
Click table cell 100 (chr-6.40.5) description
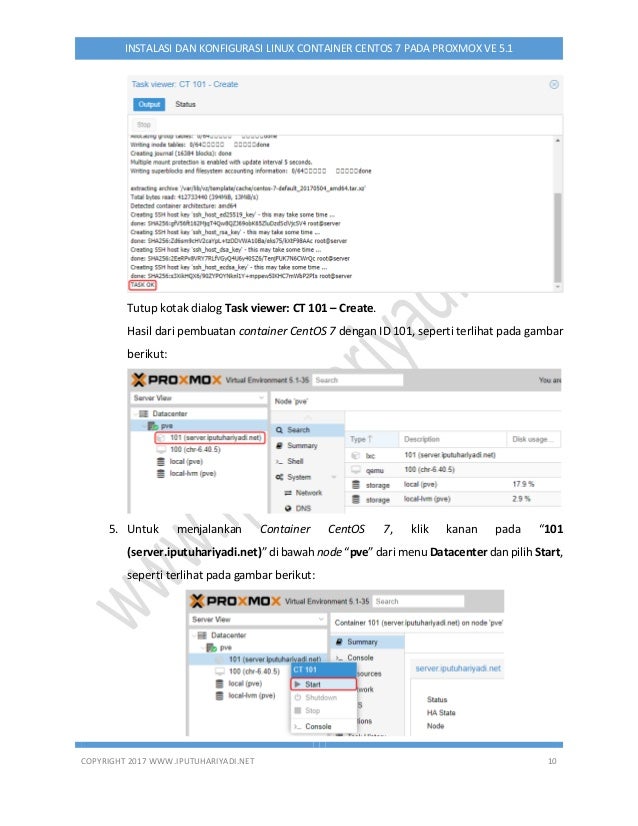tap(429, 469)
